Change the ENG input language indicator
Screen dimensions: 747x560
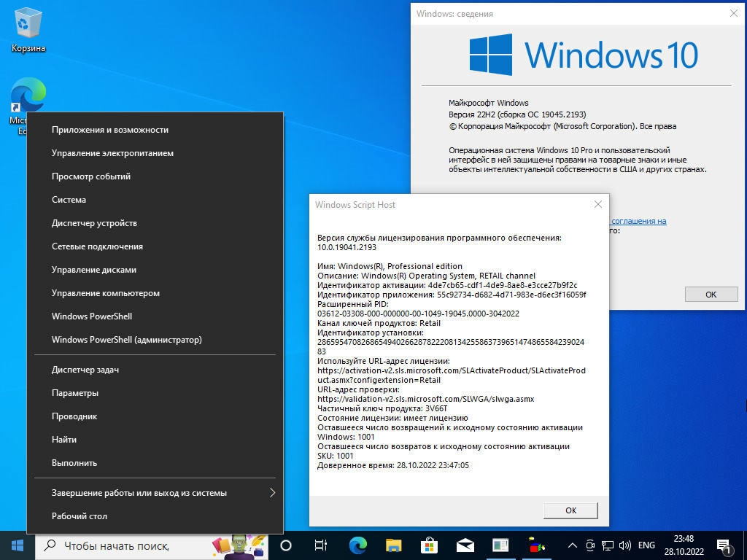pos(646,545)
